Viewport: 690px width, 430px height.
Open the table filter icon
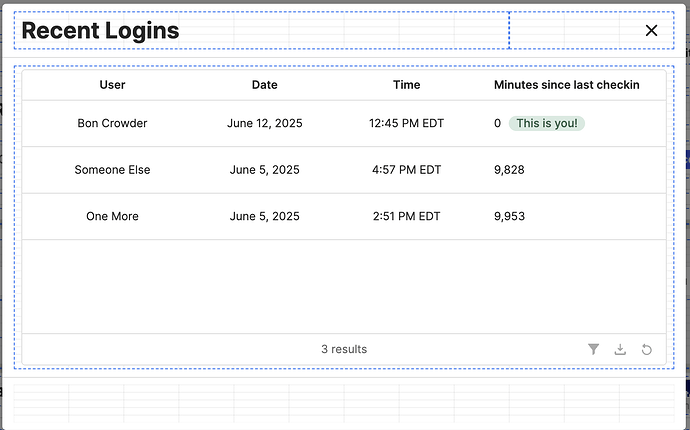[x=594, y=349]
